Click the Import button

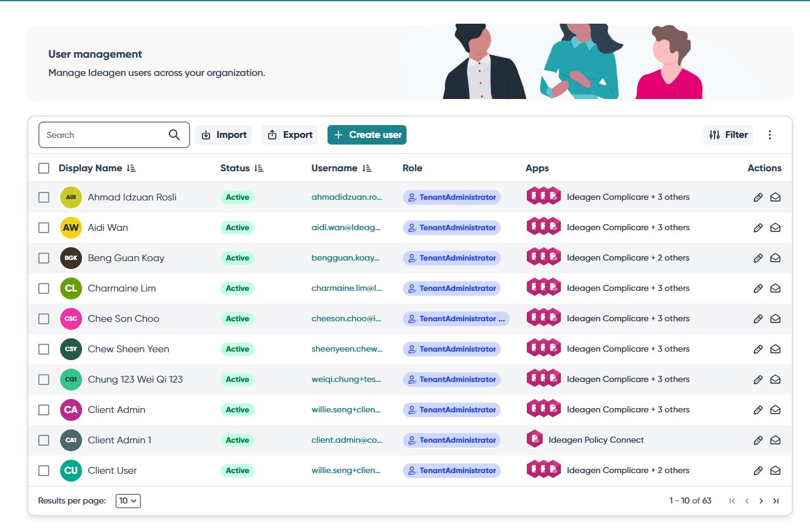(x=224, y=135)
